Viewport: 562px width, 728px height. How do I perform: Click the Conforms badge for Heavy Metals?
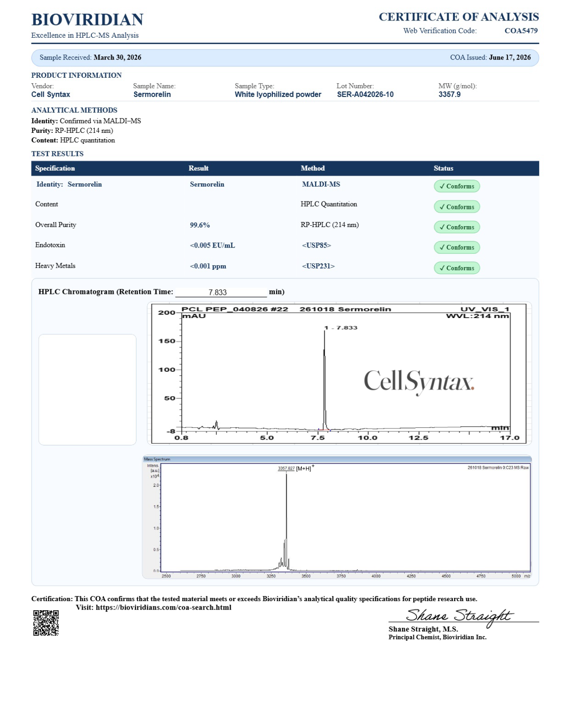(457, 268)
